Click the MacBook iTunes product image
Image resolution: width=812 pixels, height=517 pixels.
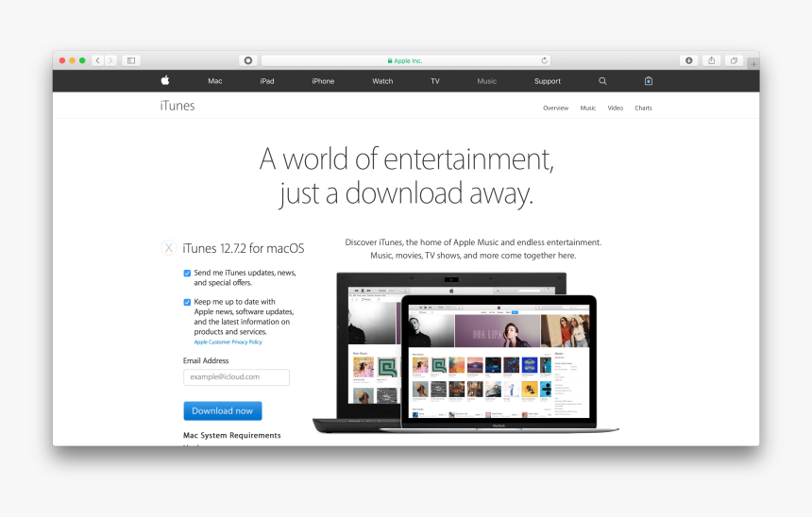click(x=465, y=353)
